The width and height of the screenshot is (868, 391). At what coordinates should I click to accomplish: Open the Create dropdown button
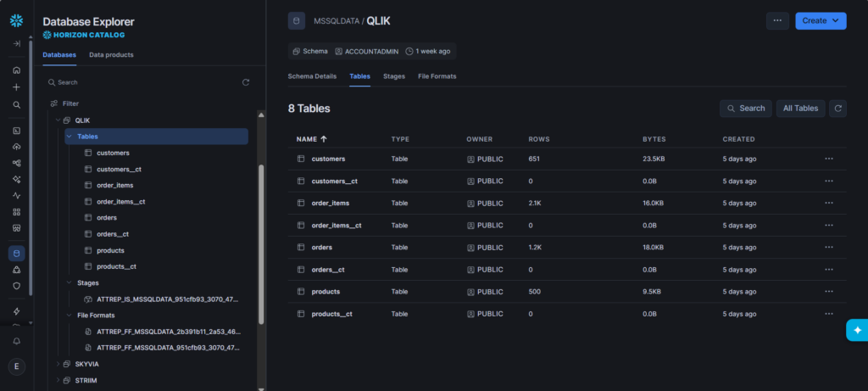point(821,21)
